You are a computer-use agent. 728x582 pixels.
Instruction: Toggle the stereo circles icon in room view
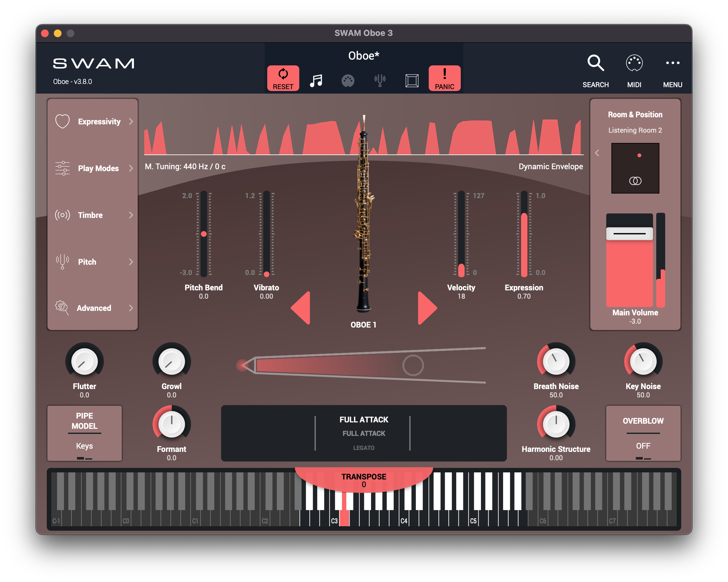(635, 181)
